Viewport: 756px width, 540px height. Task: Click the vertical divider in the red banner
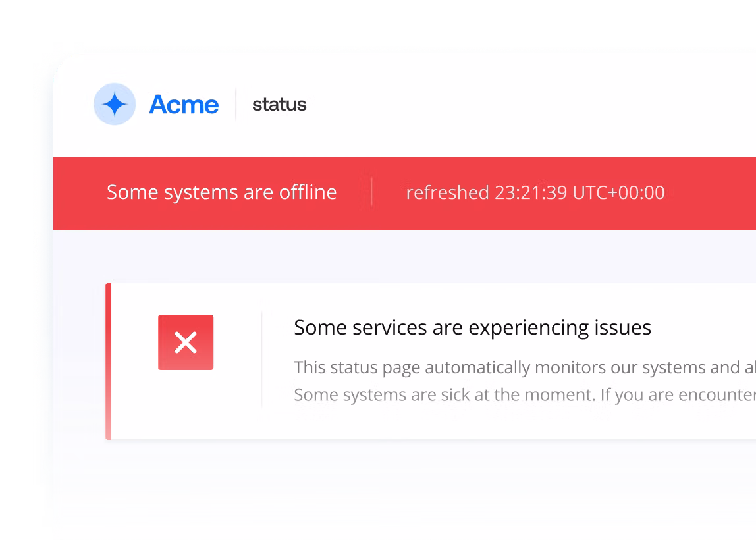point(371,192)
